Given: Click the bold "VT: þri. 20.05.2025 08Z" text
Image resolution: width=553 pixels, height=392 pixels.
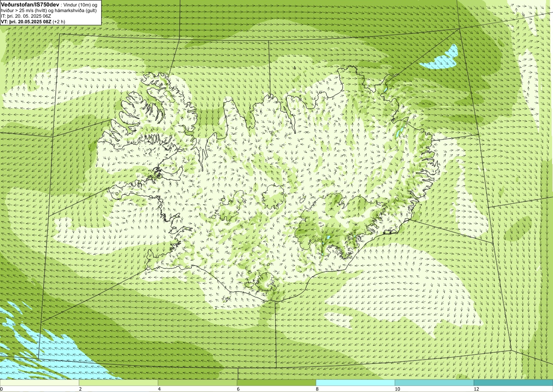Looking at the screenshot, I should point(26,22).
